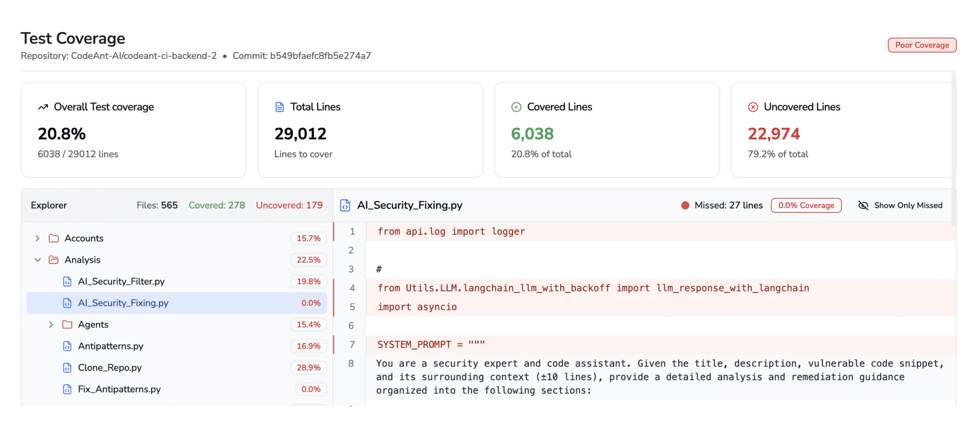Click the 28.9% badge on Clone_Repo.py
980x423 pixels.
click(x=309, y=368)
